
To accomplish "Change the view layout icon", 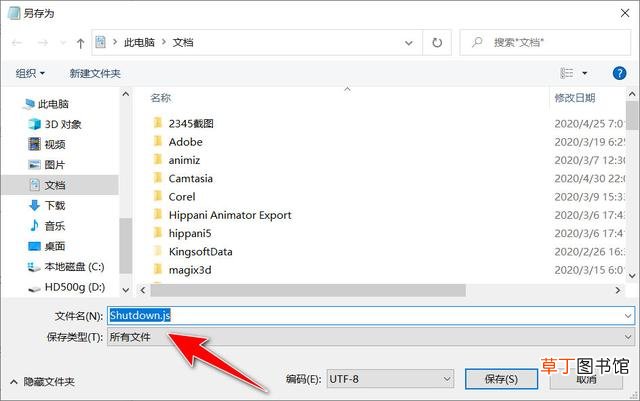I will click(x=567, y=73).
